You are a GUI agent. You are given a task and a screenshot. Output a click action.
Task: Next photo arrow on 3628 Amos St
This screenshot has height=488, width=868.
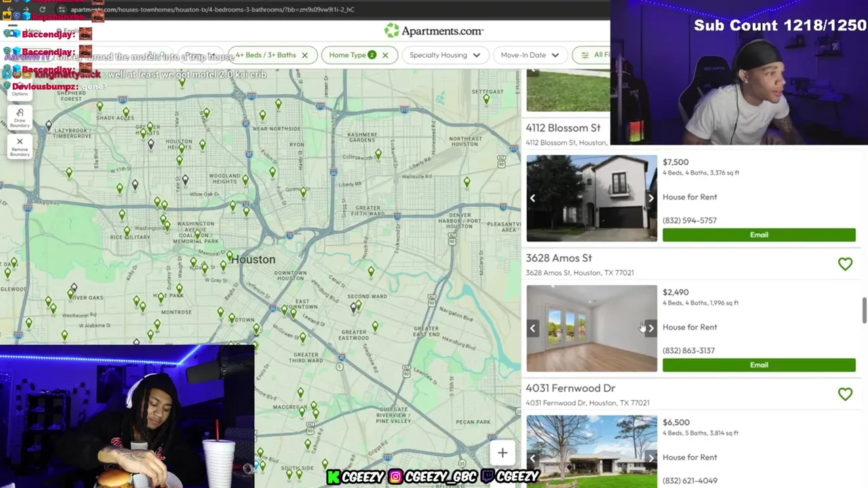(x=650, y=328)
